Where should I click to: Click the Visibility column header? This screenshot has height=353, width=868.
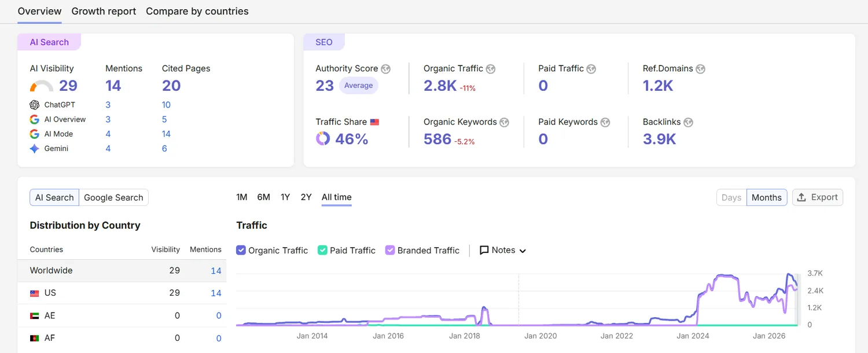coord(165,249)
